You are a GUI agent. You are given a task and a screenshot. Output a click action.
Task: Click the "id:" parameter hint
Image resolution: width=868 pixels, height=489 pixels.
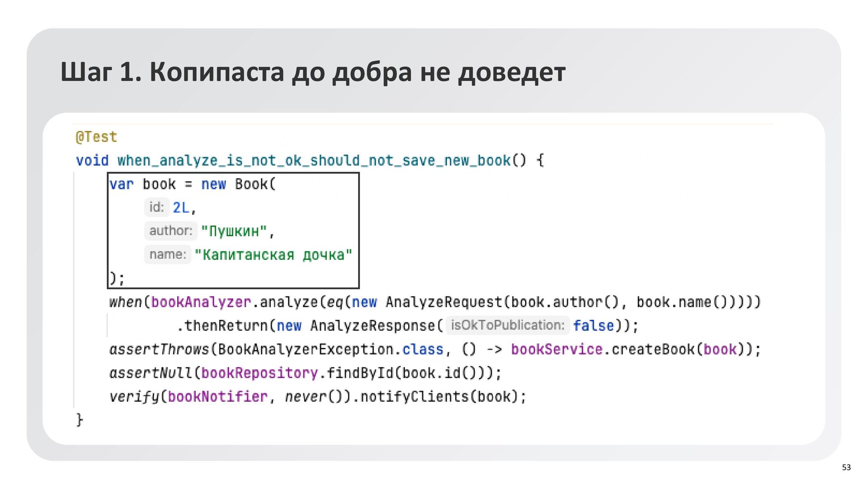point(156,207)
